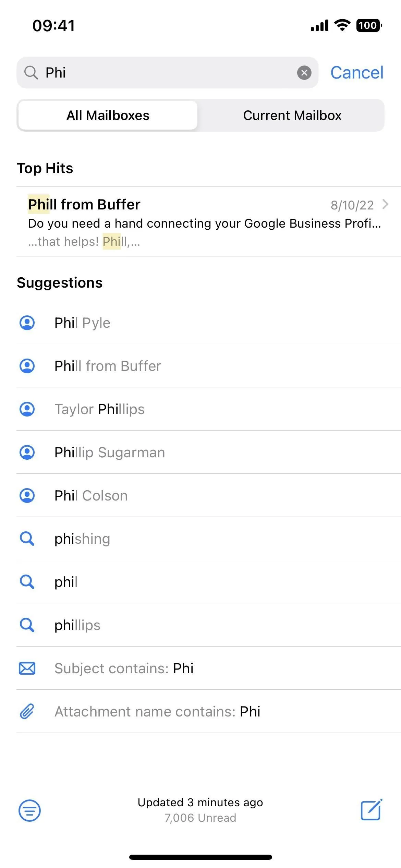Tap paperclip icon for Attachment name contains
401x868 pixels.
click(27, 712)
